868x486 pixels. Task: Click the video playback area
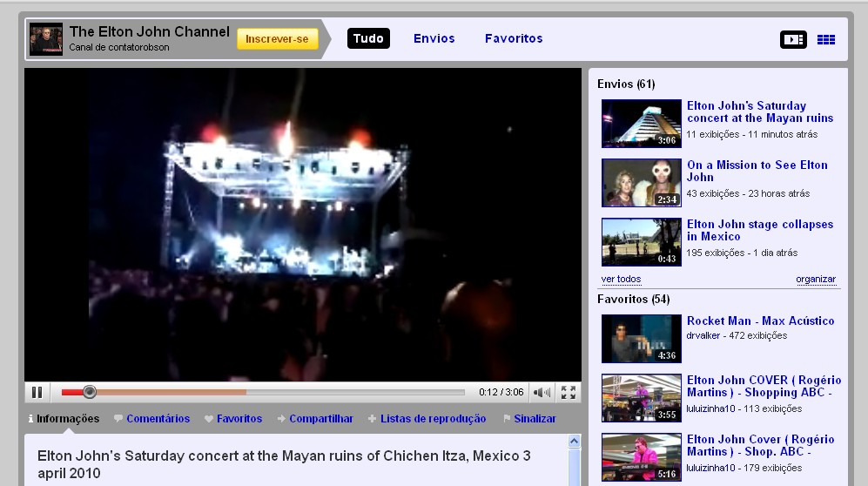click(x=303, y=224)
